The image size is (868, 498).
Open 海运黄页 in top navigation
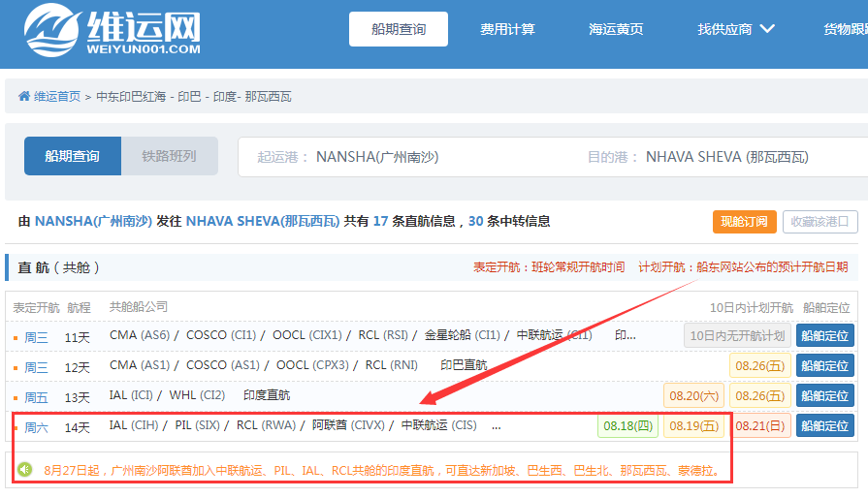coord(616,29)
